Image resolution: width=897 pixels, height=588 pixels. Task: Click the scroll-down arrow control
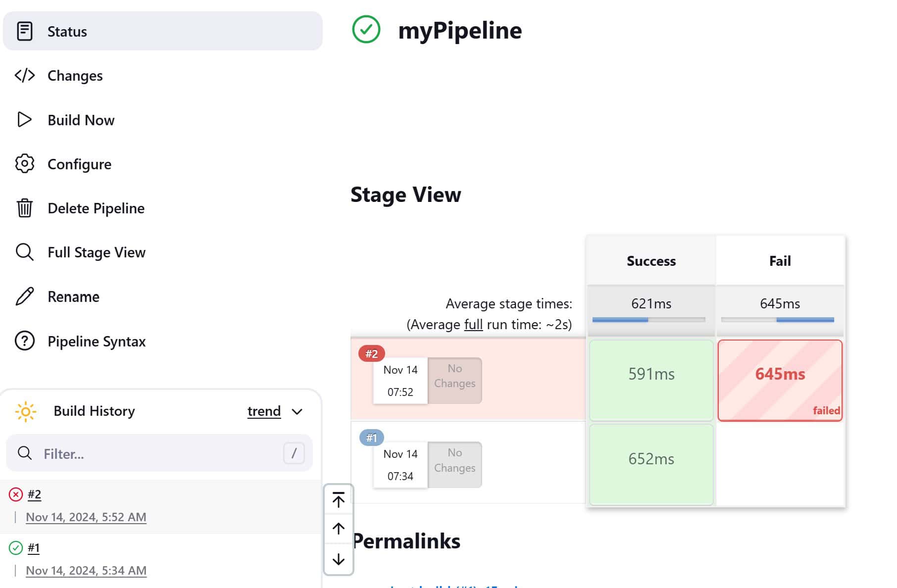(x=338, y=559)
